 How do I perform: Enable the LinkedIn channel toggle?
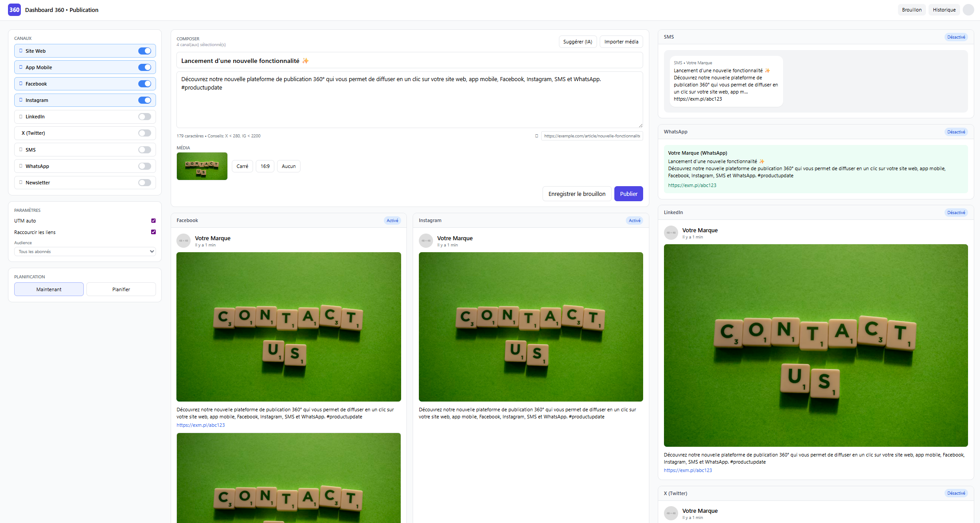[144, 117]
